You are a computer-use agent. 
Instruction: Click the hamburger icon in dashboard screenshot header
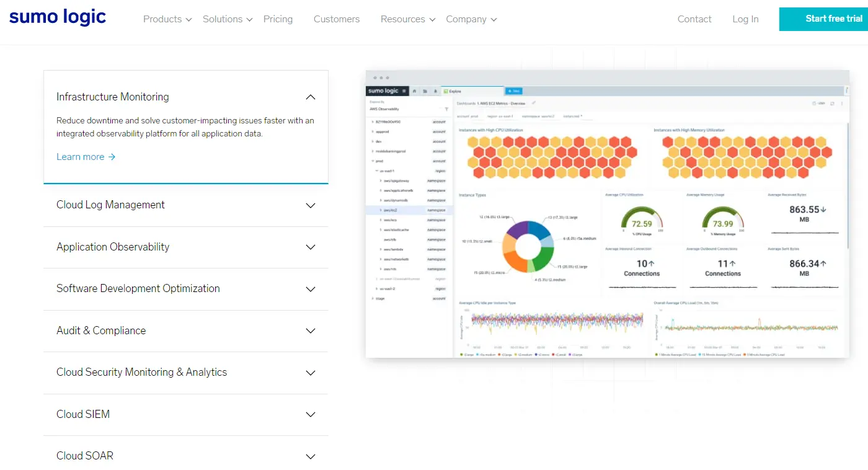click(x=404, y=91)
